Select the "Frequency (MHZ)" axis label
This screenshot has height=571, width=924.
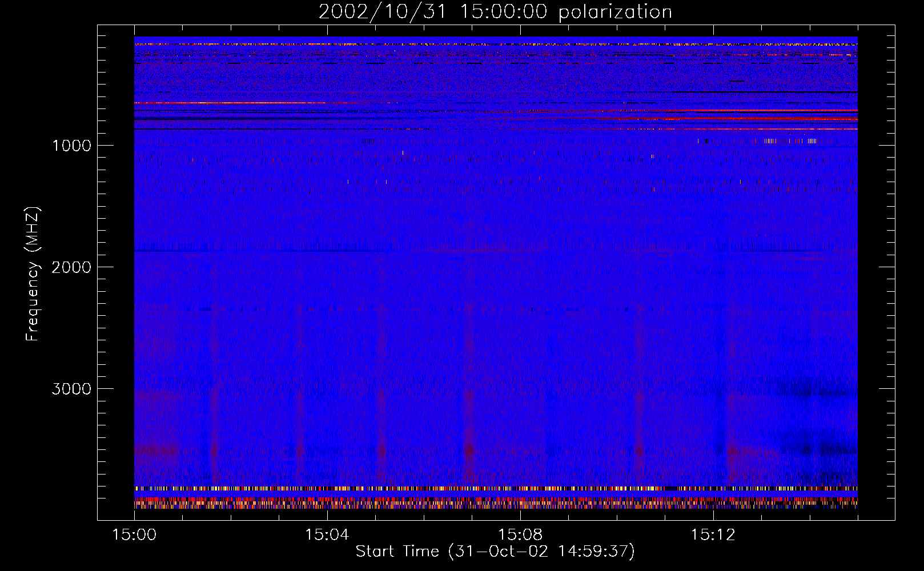(32, 274)
